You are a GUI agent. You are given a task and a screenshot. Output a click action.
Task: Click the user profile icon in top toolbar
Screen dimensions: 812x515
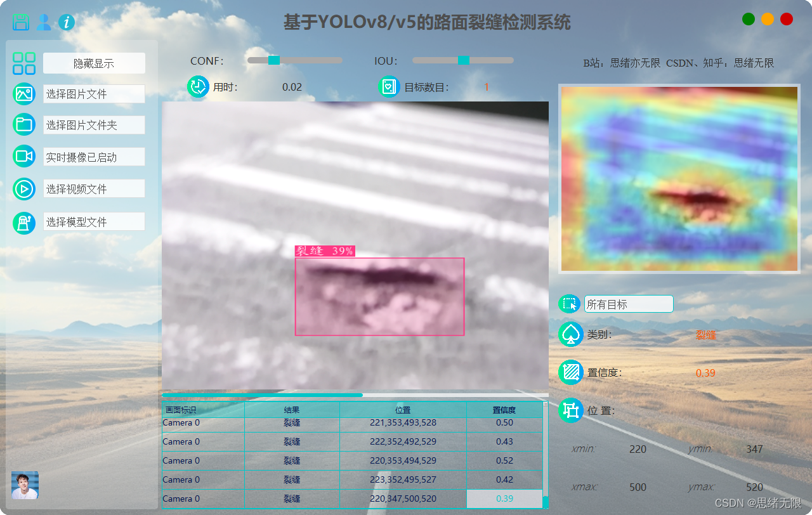coord(43,22)
